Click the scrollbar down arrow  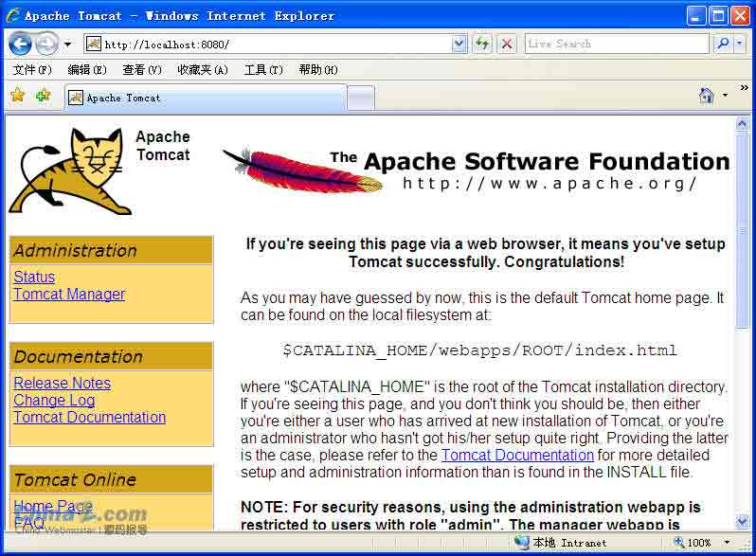[x=743, y=522]
